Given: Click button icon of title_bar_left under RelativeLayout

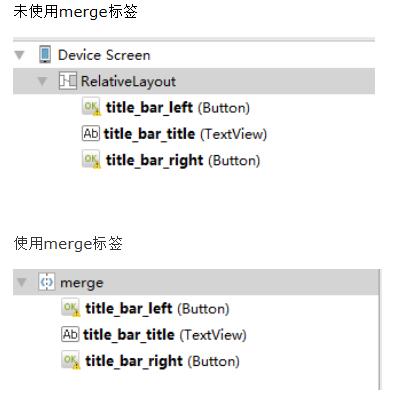Looking at the screenshot, I should coord(91,107).
